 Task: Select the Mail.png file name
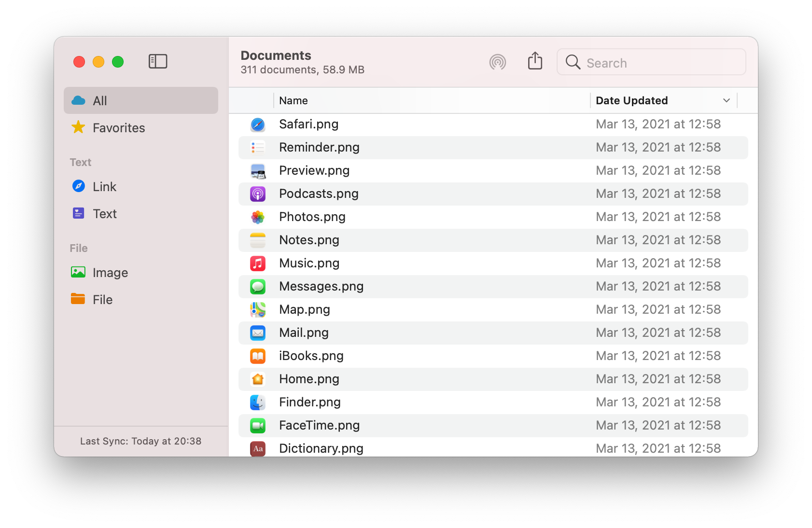[x=304, y=333]
